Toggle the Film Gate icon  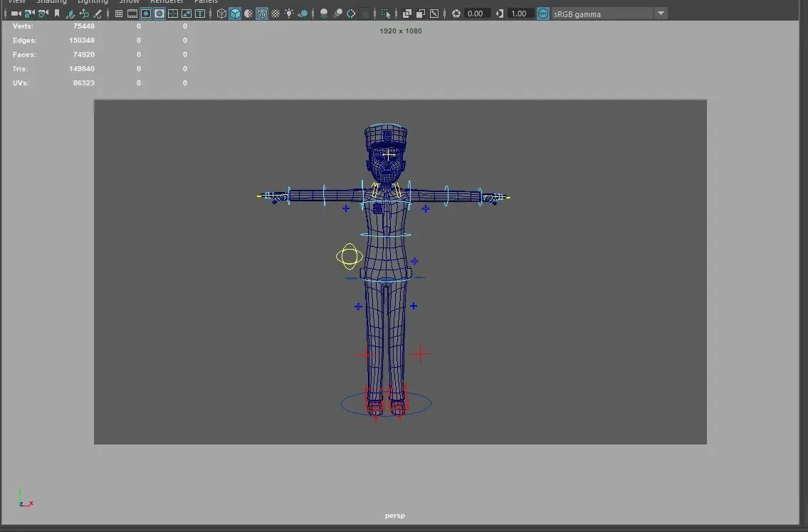click(132, 14)
